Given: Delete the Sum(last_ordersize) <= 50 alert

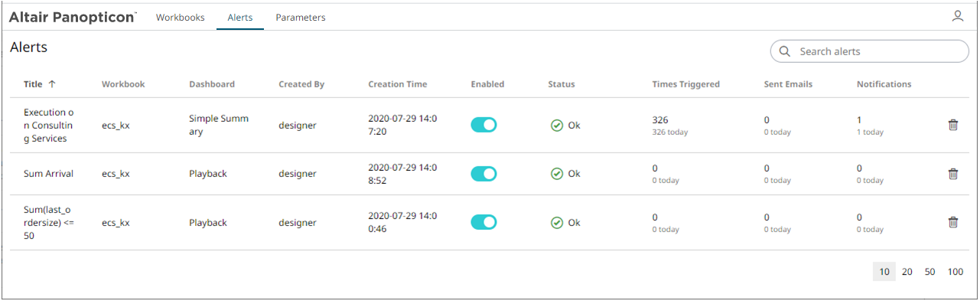Looking at the screenshot, I should click(953, 222).
